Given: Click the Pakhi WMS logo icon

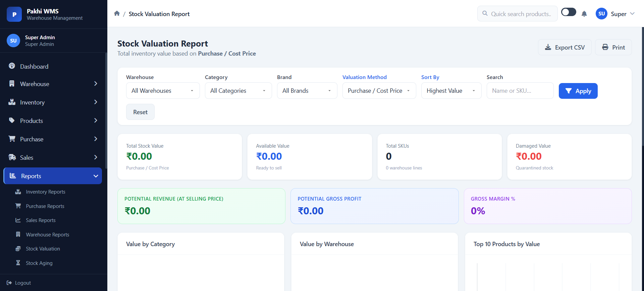Looking at the screenshot, I should (14, 14).
